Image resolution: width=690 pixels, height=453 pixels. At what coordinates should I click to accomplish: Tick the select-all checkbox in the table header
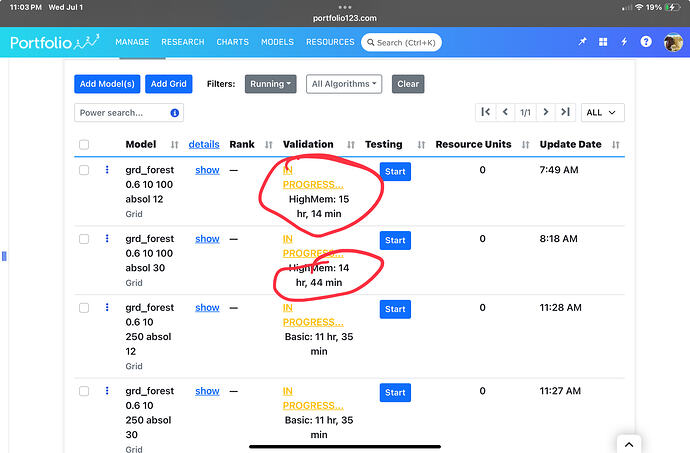pyautogui.click(x=84, y=144)
